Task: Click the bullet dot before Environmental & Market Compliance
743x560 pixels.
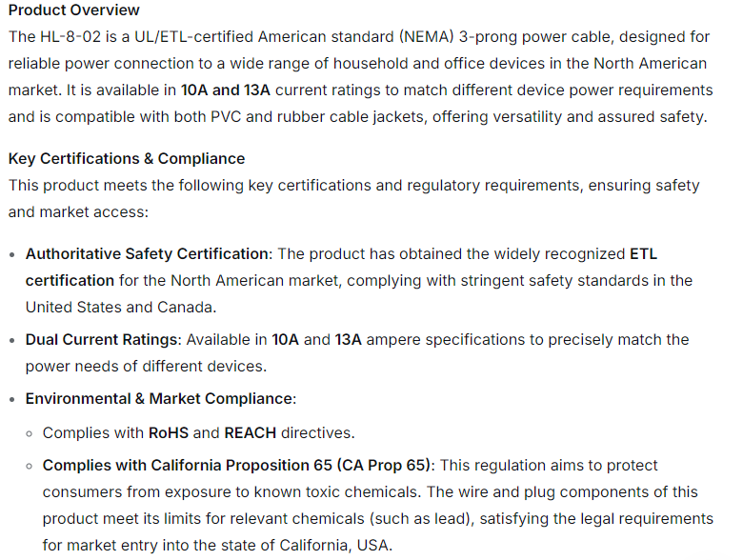Action: click(x=11, y=400)
